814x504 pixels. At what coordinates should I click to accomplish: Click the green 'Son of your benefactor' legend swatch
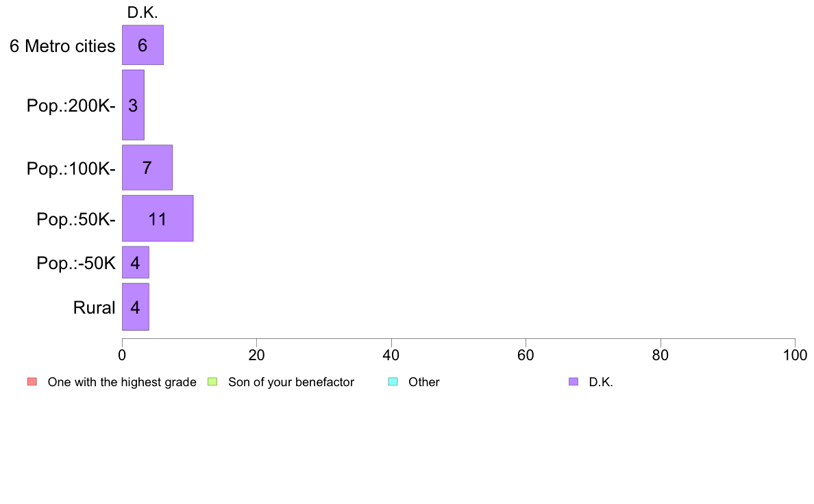coord(212,381)
